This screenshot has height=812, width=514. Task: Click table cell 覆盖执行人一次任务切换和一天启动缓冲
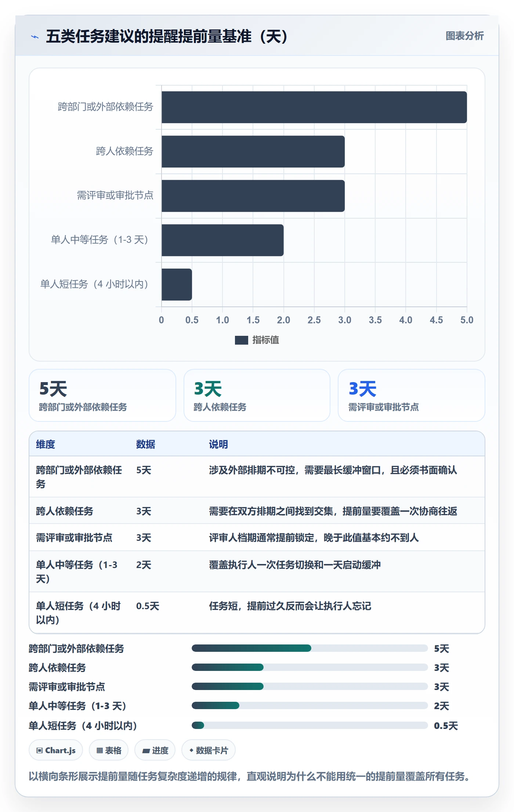pos(295,565)
